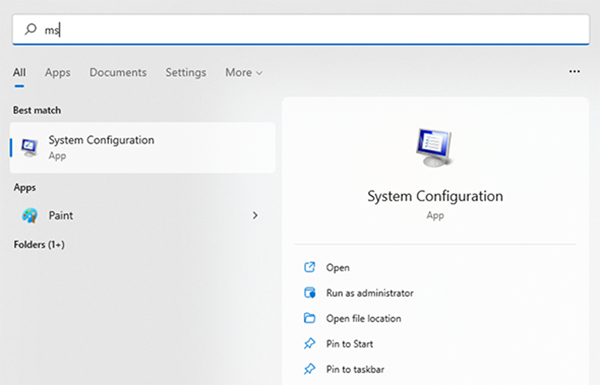600x385 pixels.
Task: Choose Pin to Start
Action: point(349,344)
